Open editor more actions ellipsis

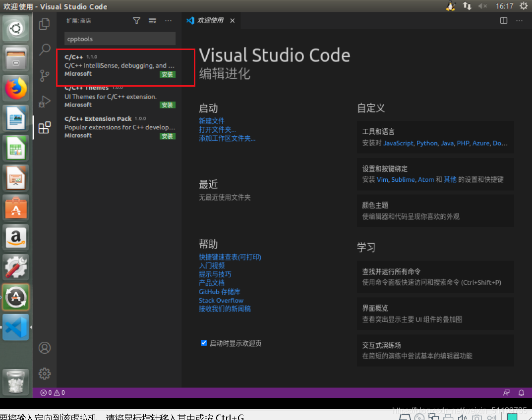520,21
